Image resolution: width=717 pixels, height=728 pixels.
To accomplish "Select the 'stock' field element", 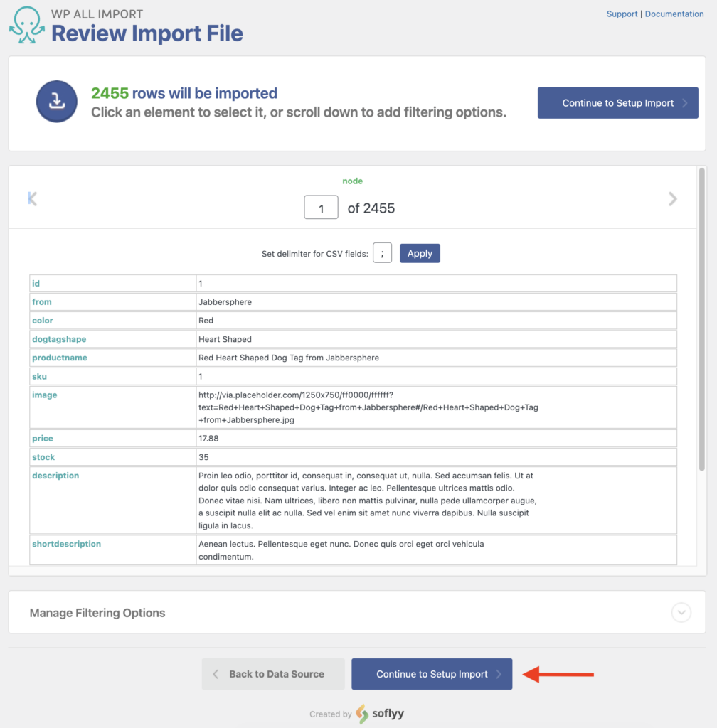I will [43, 456].
